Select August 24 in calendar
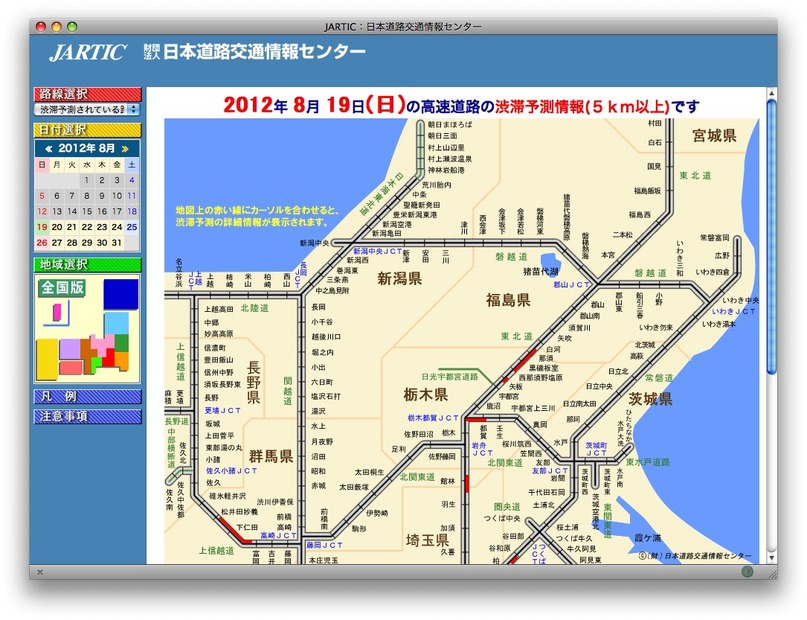807x620 pixels. pyautogui.click(x=117, y=227)
